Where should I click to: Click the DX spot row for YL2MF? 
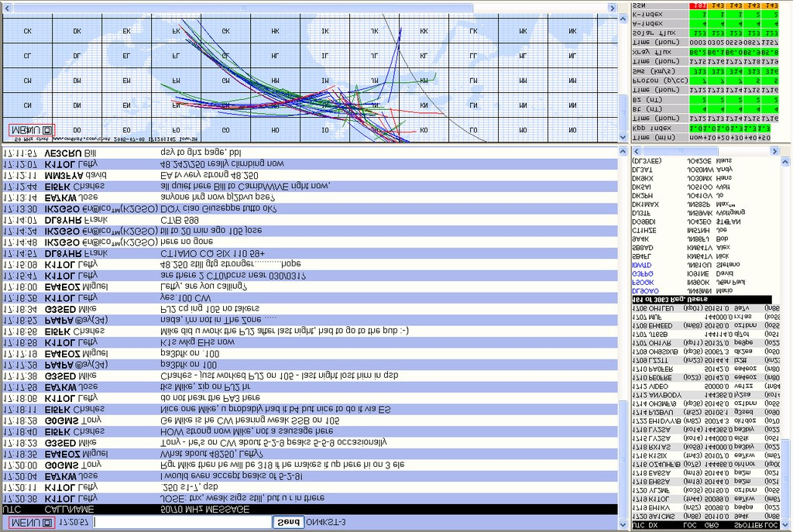pyautogui.click(x=705, y=490)
